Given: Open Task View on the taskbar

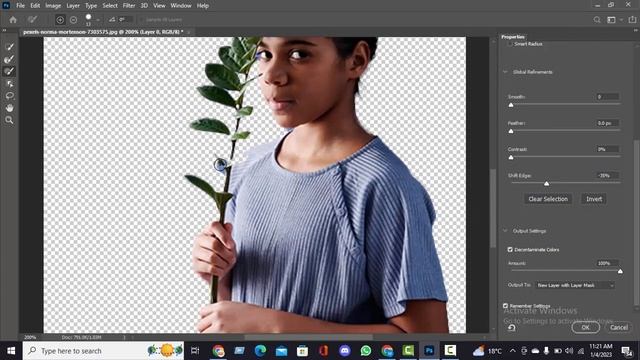Looking at the screenshot, I should tap(195, 351).
